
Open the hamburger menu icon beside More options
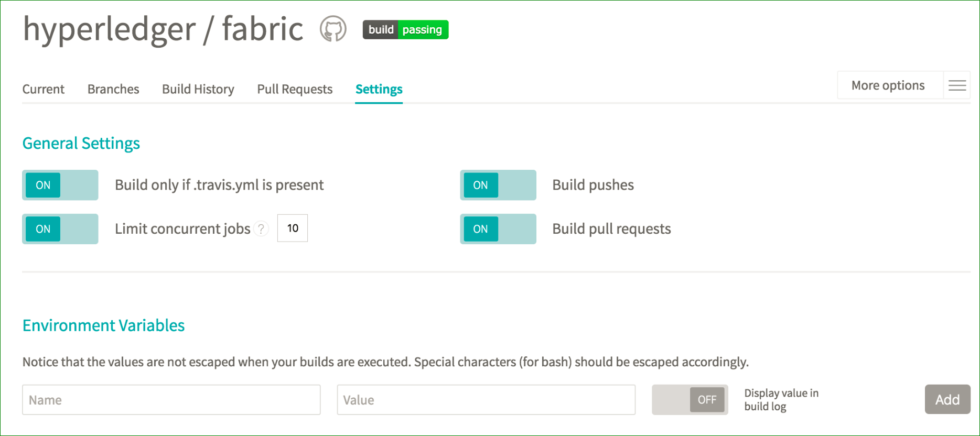pyautogui.click(x=957, y=85)
